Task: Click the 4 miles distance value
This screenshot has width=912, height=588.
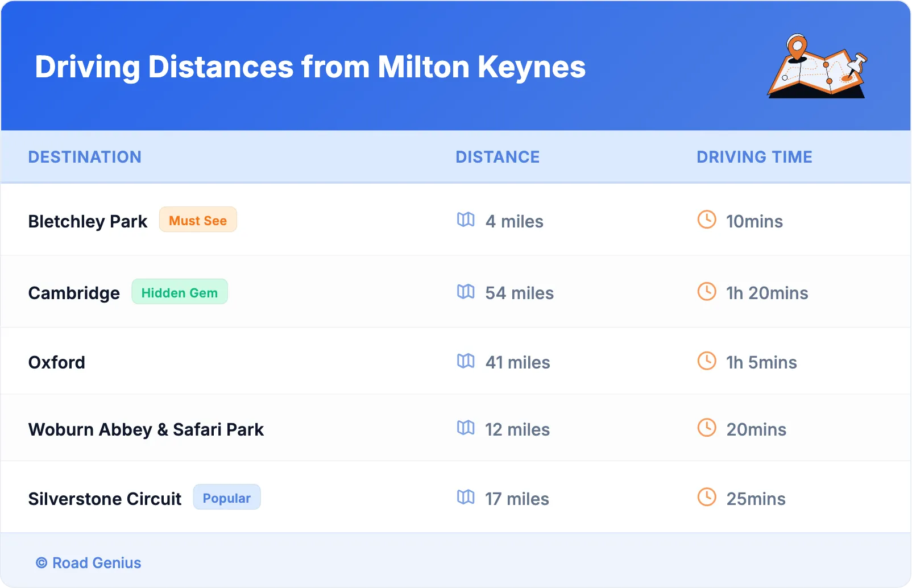Action: [x=515, y=221]
